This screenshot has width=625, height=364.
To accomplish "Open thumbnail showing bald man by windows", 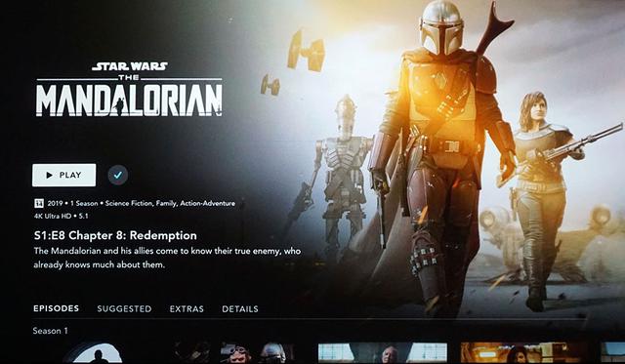I will pyautogui.click(x=383, y=353).
